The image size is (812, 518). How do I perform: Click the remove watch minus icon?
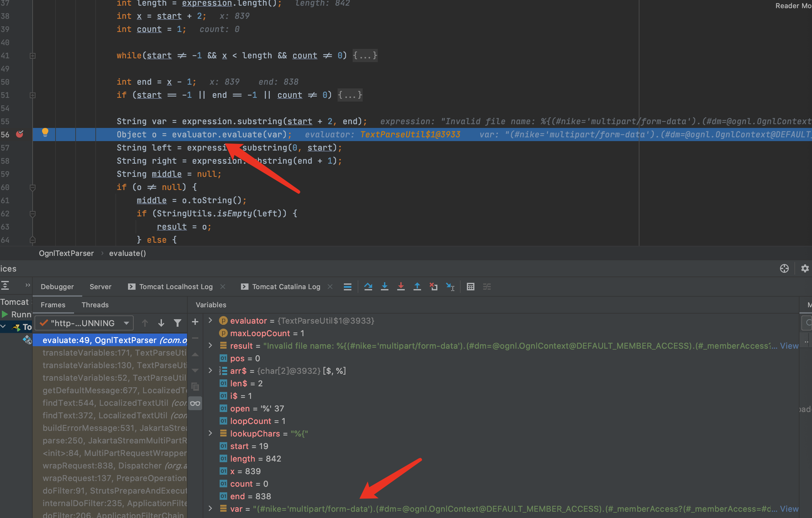[195, 338]
